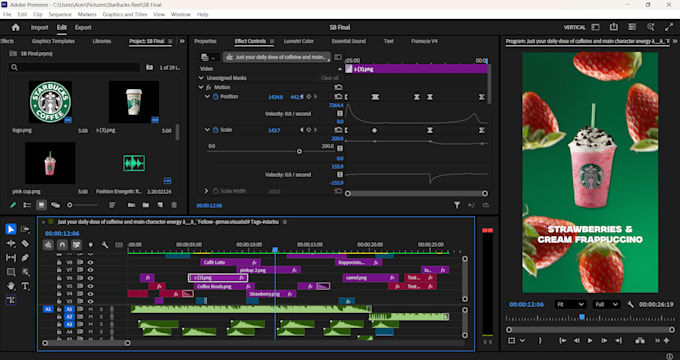Switch to the Essential Sound tab
Viewport: 680px width, 360px height.
click(349, 41)
